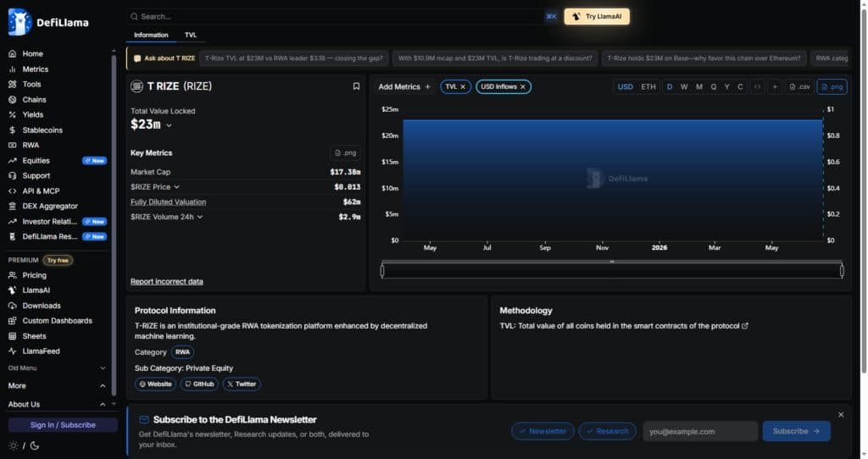Set chart grouping to yearly Y

(726, 87)
